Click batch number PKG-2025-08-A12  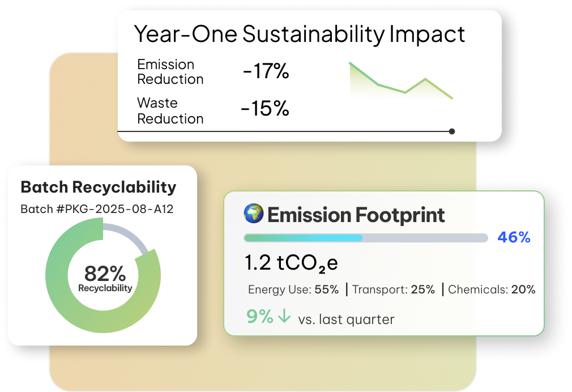97,209
